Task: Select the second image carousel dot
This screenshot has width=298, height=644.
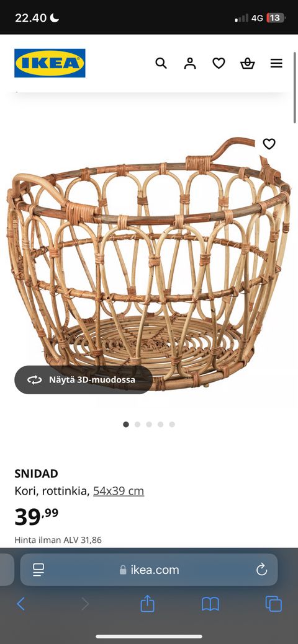Action: [137, 424]
